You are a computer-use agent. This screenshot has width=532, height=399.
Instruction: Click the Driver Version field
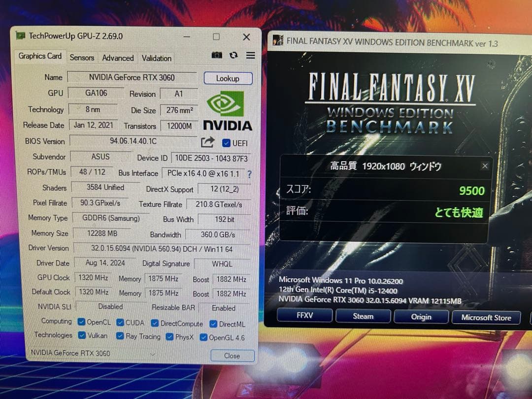point(162,249)
